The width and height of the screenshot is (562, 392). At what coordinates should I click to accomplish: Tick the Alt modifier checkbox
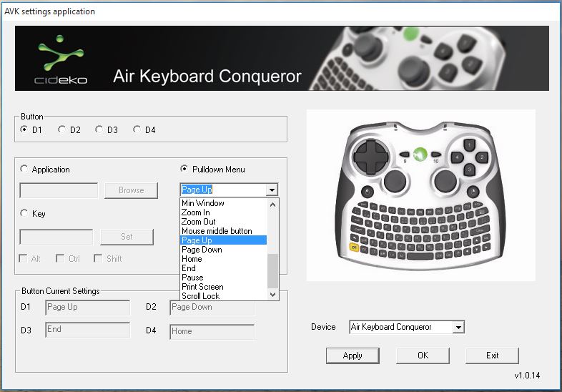(x=23, y=258)
